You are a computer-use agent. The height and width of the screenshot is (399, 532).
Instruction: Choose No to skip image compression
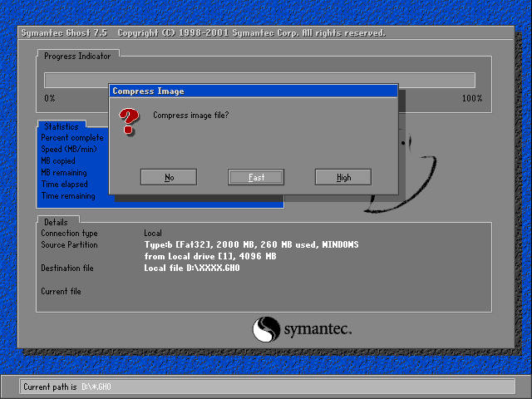point(169,177)
